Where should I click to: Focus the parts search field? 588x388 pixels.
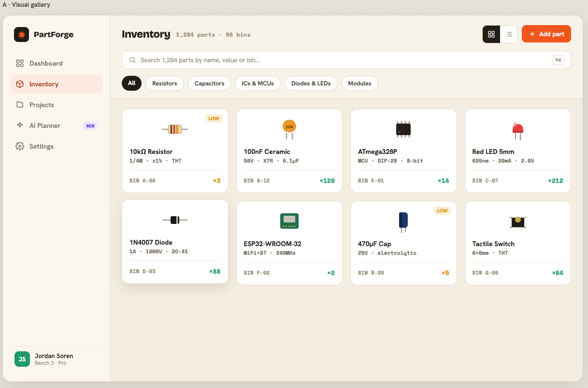346,60
